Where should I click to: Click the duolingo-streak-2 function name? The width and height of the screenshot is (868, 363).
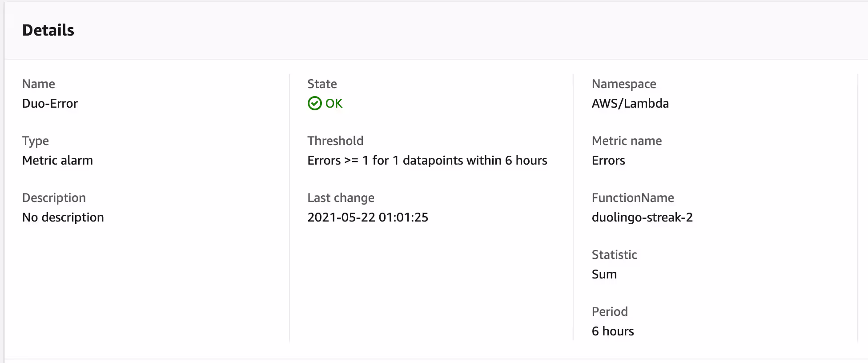pos(642,217)
